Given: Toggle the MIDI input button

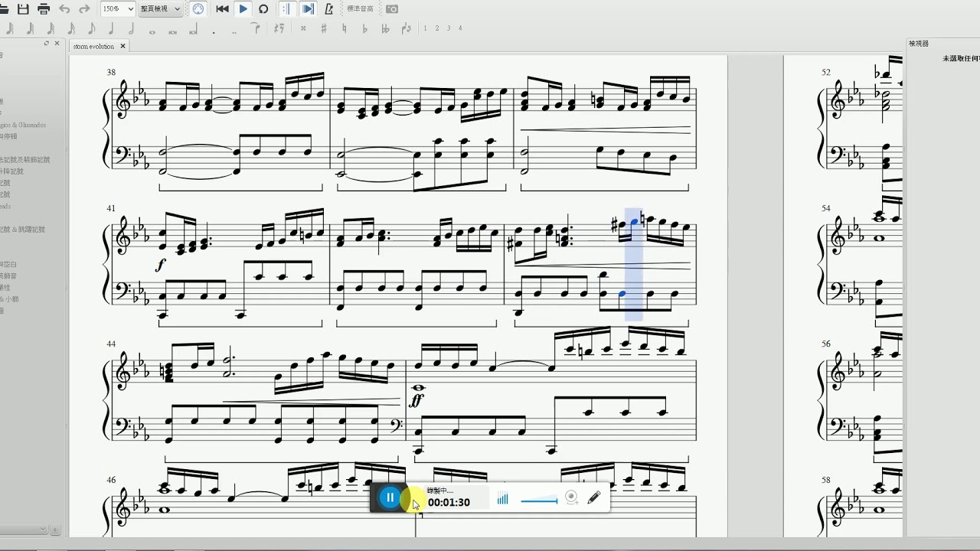Looking at the screenshot, I should click(x=198, y=9).
